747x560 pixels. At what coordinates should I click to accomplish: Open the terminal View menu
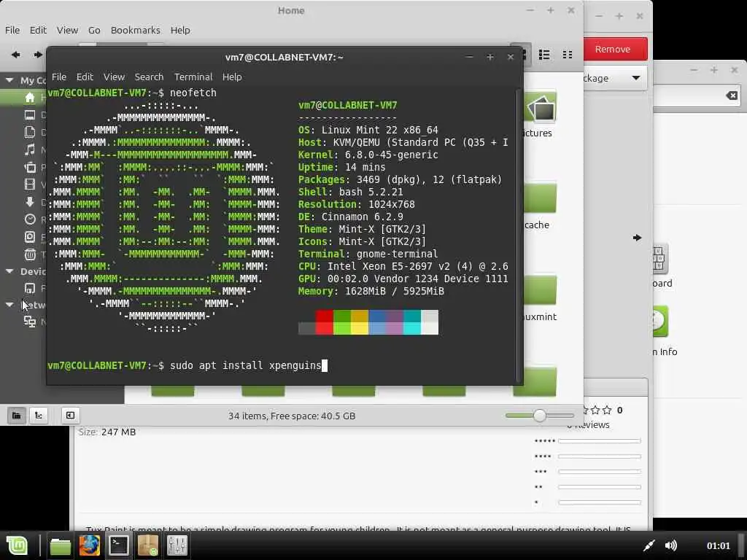pyautogui.click(x=115, y=77)
